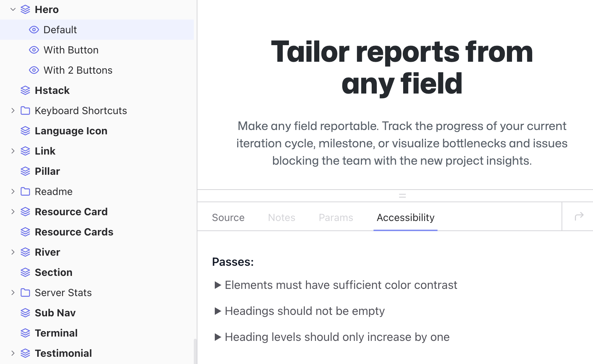Grab the panel divider drag handle
The width and height of the screenshot is (593, 364).
coord(402,196)
